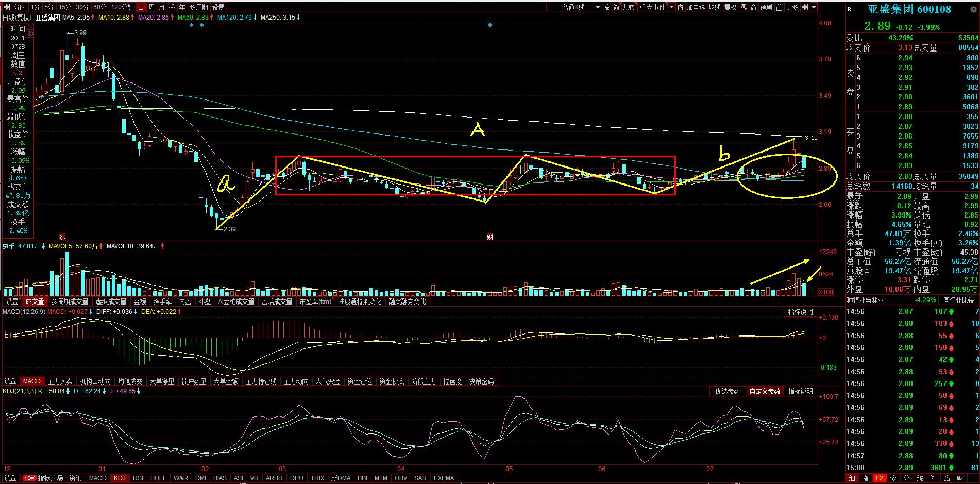Select the BOLL indicator tab
The width and height of the screenshot is (980, 484).
click(158, 478)
